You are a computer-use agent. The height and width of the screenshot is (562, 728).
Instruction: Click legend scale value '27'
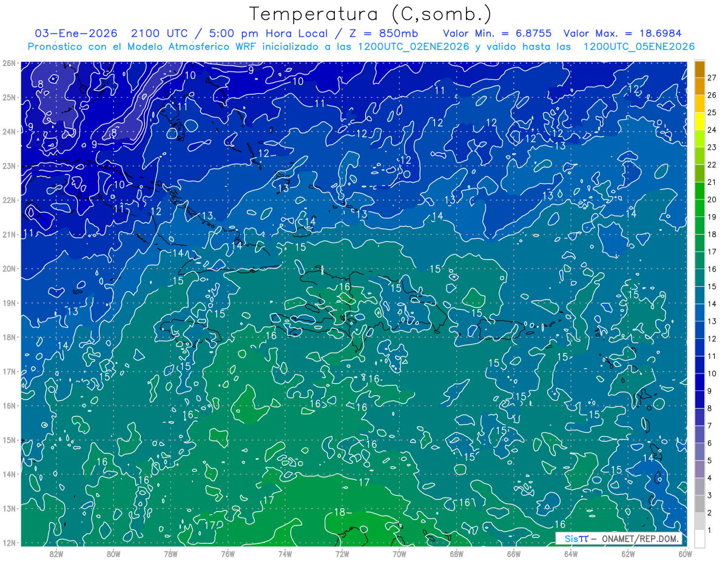click(712, 78)
